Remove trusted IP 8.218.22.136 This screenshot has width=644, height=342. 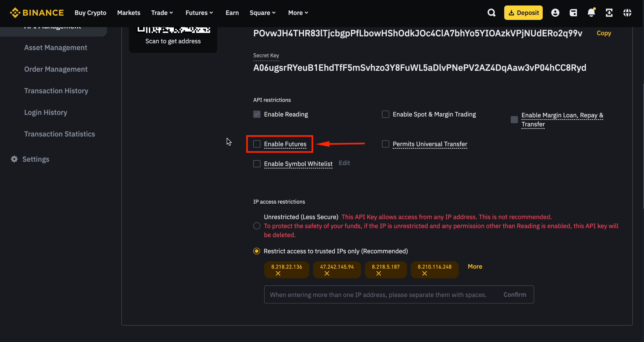point(278,273)
